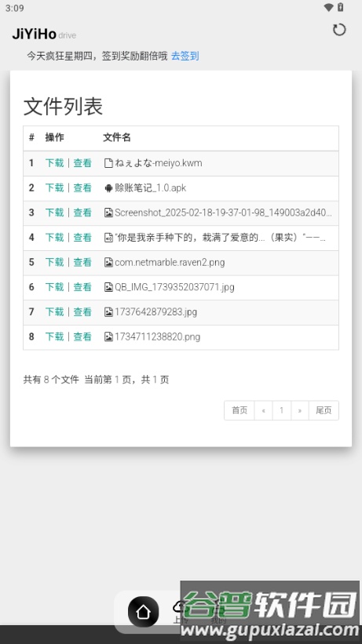Image resolution: width=362 pixels, height=644 pixels.
Task: Tap the home button in bottom bar
Action: [143, 612]
